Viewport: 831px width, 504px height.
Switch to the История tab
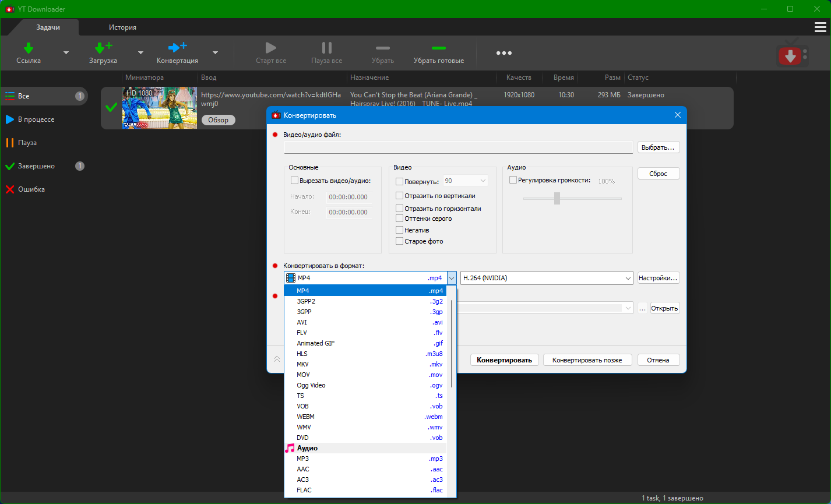[122, 27]
